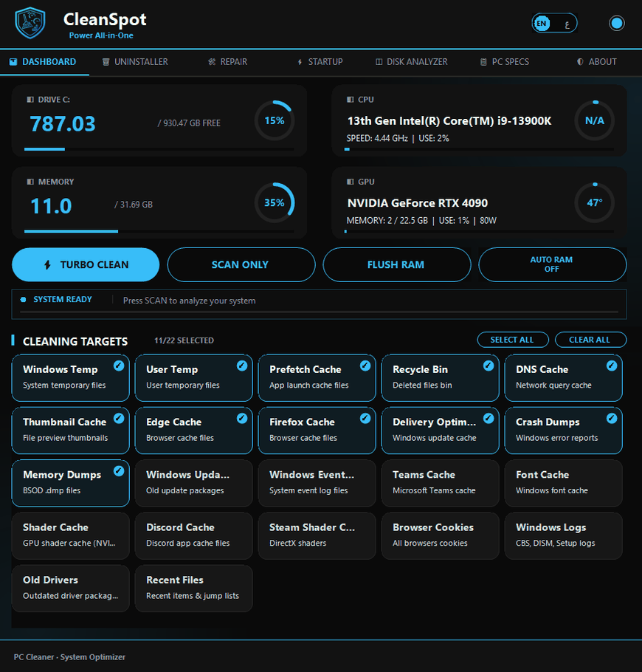Click the CPU card icon
642x672 pixels.
click(x=350, y=100)
